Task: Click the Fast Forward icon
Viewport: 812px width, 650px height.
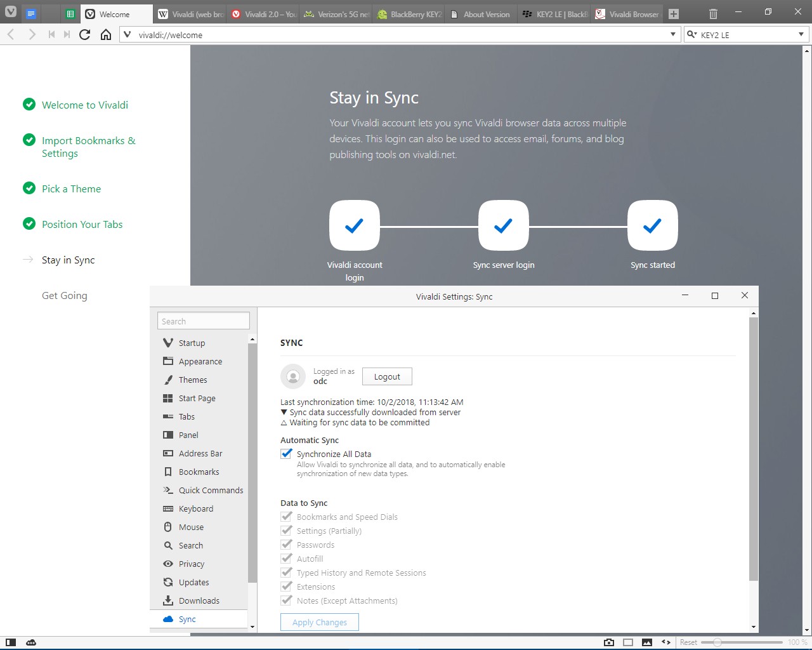Action: tap(67, 35)
